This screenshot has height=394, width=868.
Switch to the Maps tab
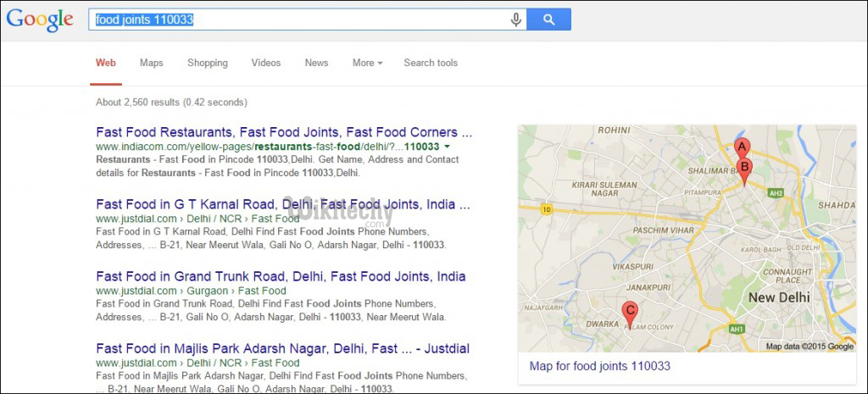(152, 63)
